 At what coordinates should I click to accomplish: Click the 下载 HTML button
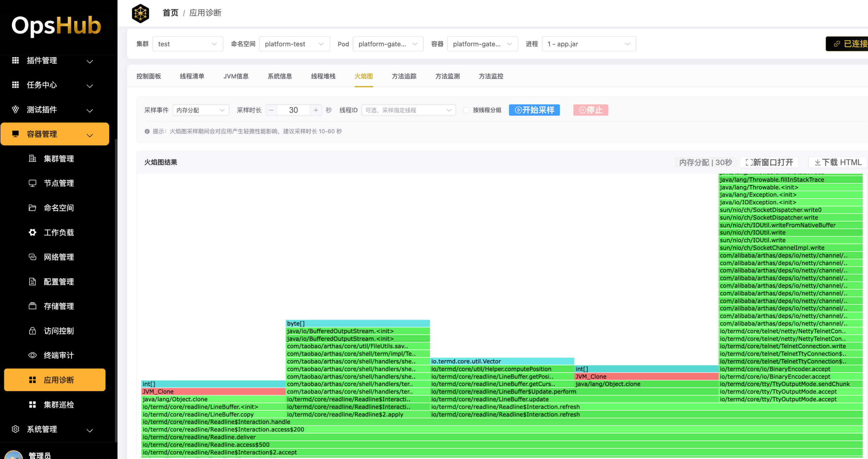838,162
